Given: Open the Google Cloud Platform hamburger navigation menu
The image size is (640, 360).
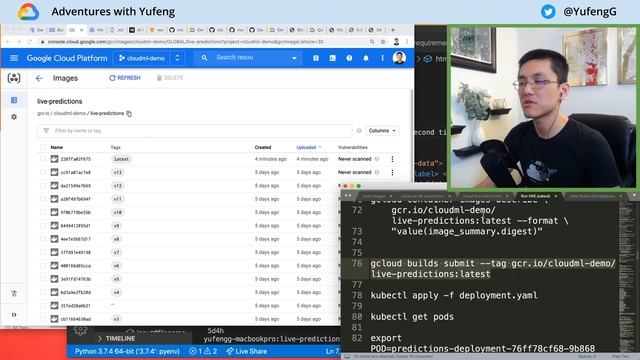Looking at the screenshot, I should point(14,58).
